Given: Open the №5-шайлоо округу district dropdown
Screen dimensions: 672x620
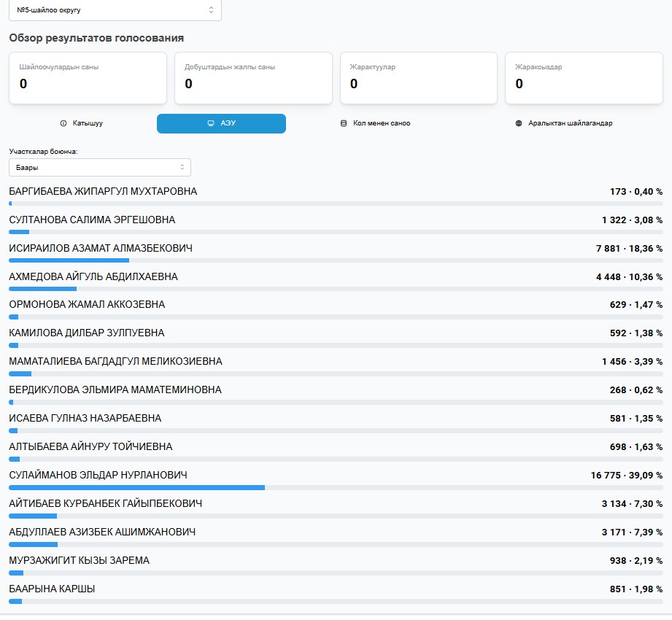Looking at the screenshot, I should [115, 10].
